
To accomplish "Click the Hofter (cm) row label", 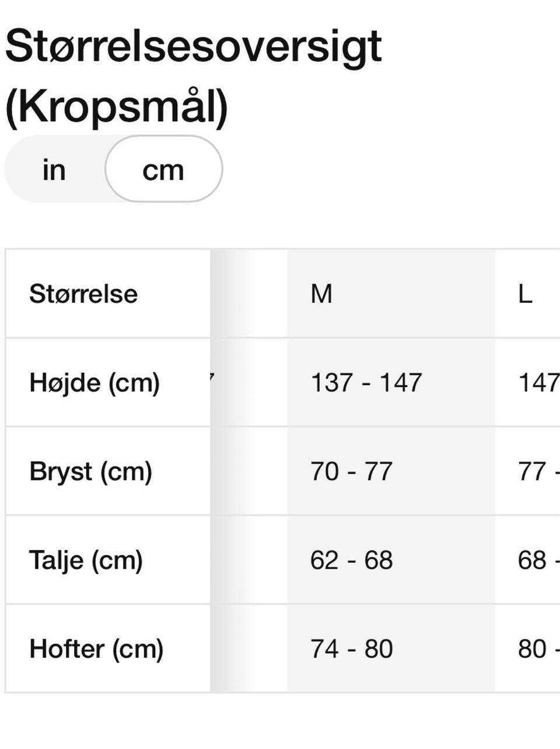I will pos(96,649).
